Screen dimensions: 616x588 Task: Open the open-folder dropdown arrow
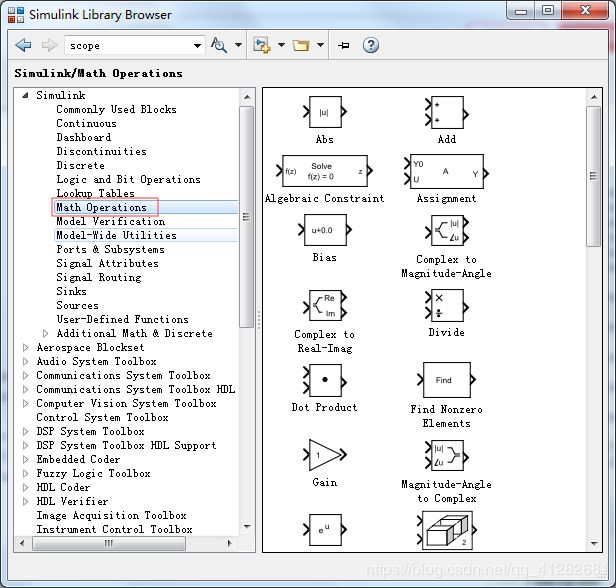[320, 45]
